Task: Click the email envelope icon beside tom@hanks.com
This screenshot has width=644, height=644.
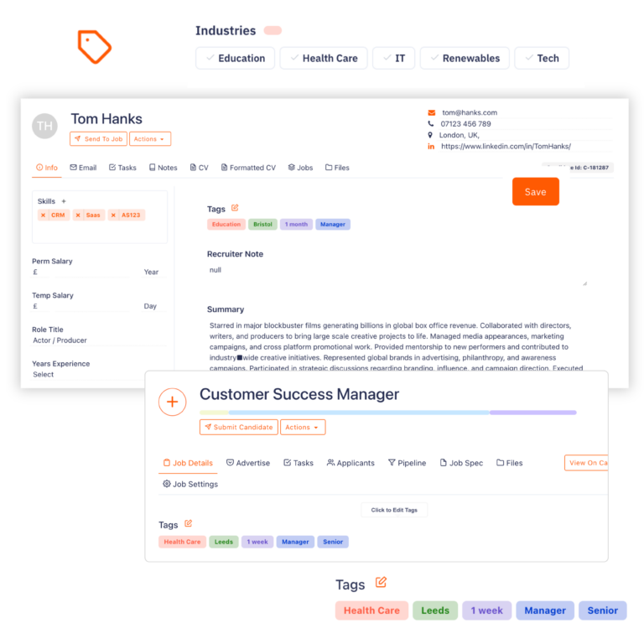Action: [431, 112]
